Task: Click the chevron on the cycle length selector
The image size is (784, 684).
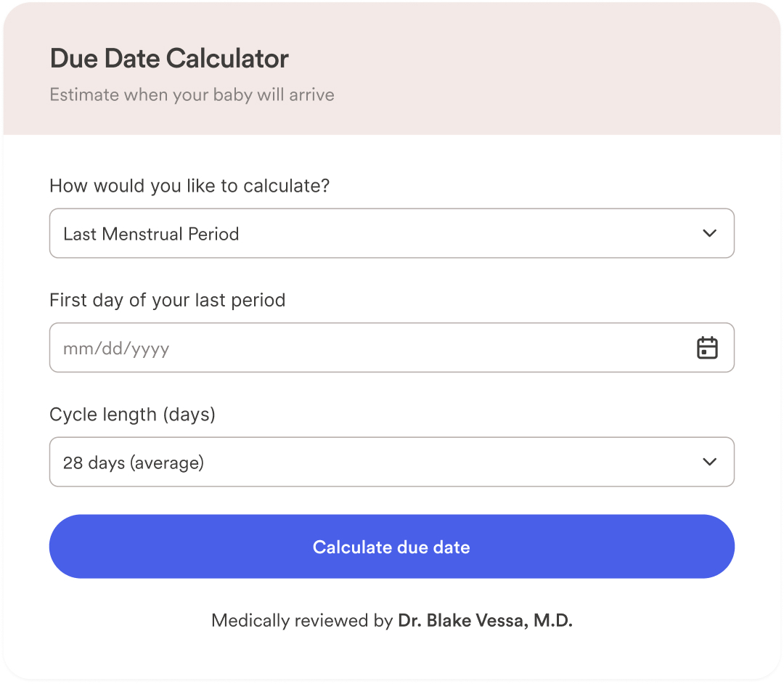Action: coord(709,462)
